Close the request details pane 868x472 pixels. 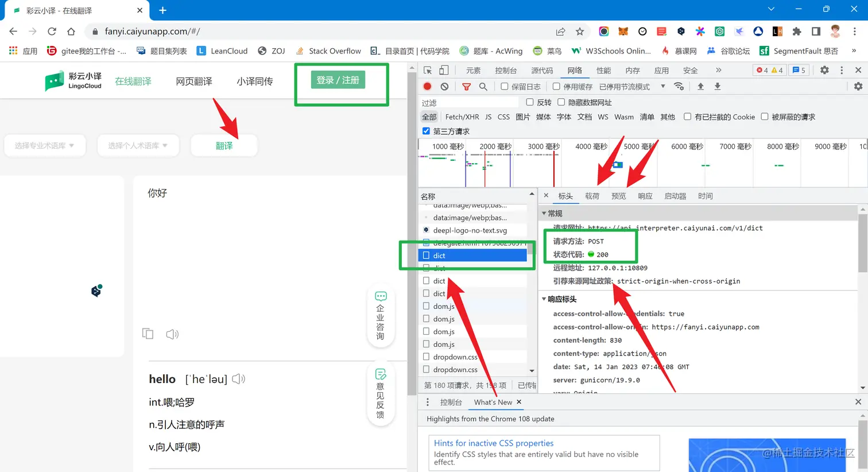(546, 196)
